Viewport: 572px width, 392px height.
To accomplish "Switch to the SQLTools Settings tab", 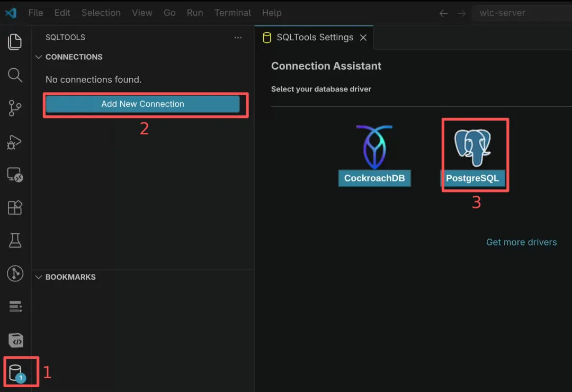I will [314, 38].
